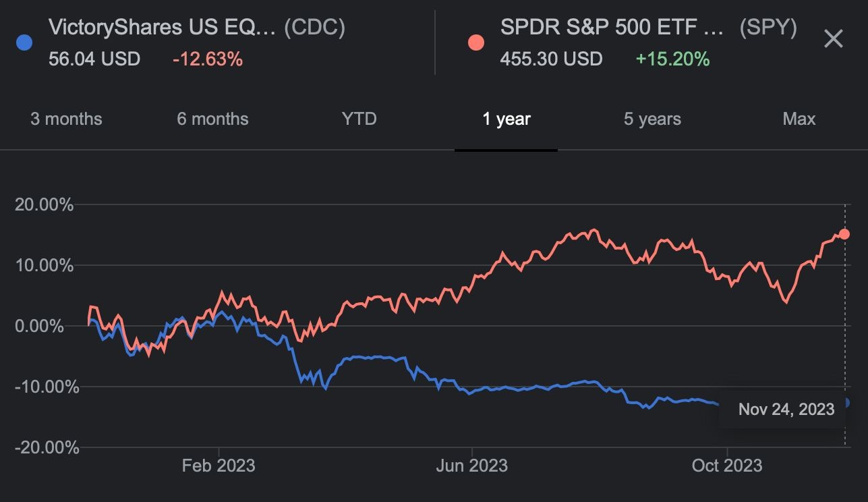The height and width of the screenshot is (502, 868).
Task: Click the (CDC) ticker symbol
Action: click(x=314, y=28)
